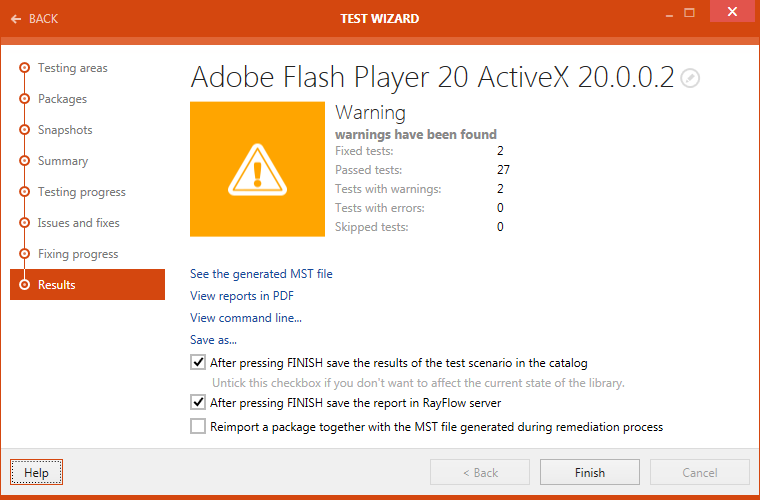This screenshot has width=760, height=500.
Task: Click the 'Untick this checkbox' hint text
Action: (x=418, y=383)
